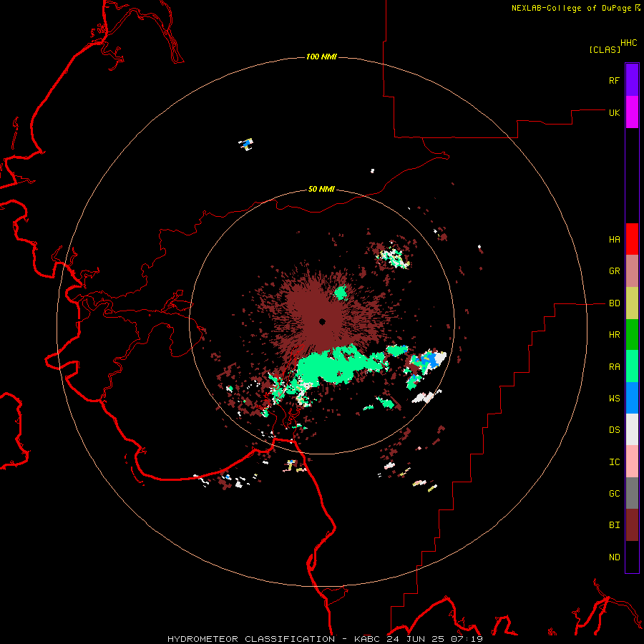The image size is (644, 644).
Task: Click the ND legend label
Action: tap(614, 557)
